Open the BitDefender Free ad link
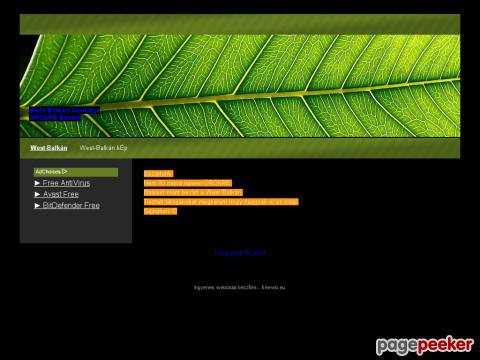This screenshot has width=480, height=360. coord(71,206)
